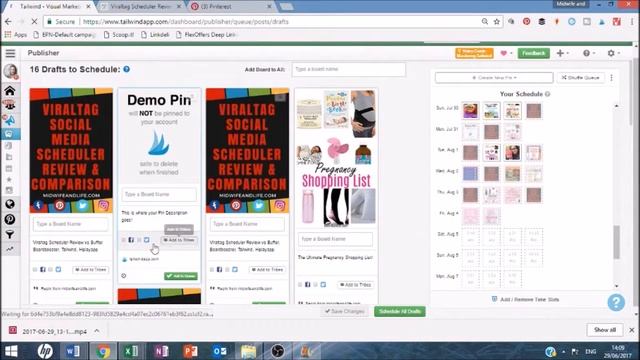Viewport: 640px width, 360px height.
Task: Expand the settings gear dropdown in top bar
Action: pos(613,53)
